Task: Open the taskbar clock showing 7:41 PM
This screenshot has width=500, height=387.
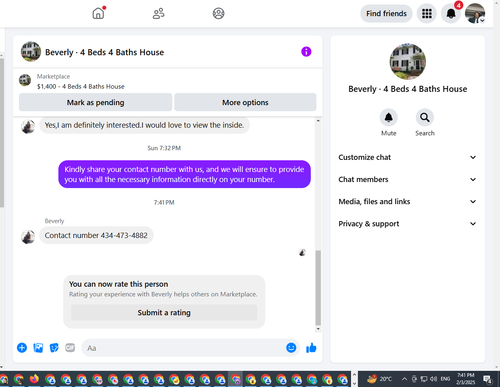Action: [466, 379]
